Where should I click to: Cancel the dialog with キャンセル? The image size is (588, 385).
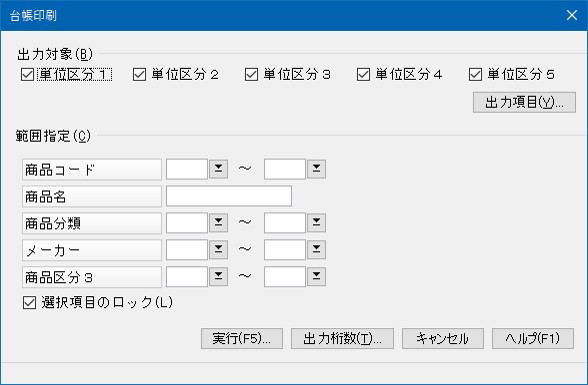[443, 339]
